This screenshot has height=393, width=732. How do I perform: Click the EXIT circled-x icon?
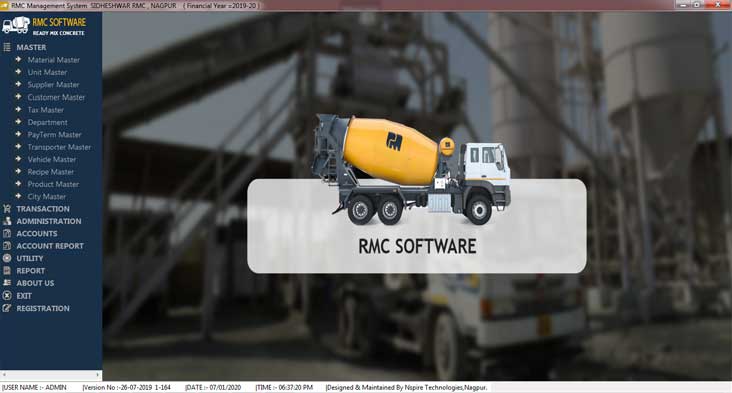tap(7, 295)
